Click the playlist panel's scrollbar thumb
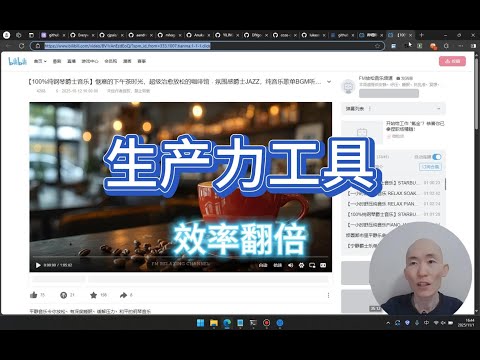Viewport: 480px width, 360px height. point(445,184)
